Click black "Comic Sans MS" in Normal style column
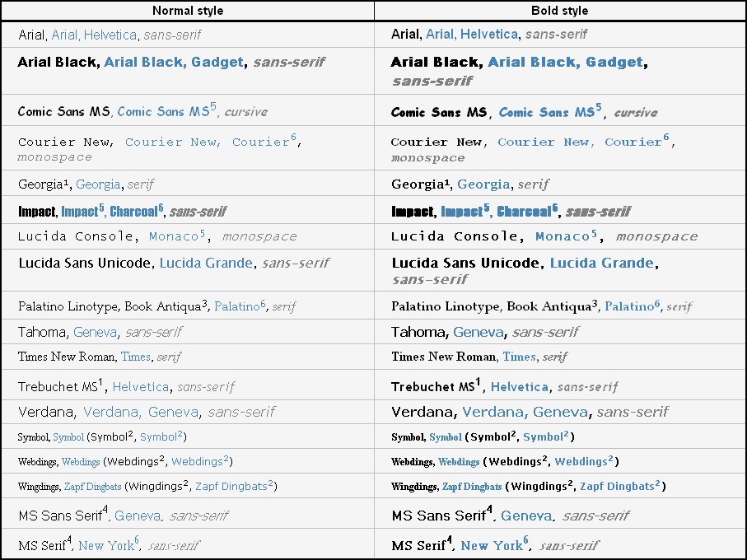 (64, 111)
